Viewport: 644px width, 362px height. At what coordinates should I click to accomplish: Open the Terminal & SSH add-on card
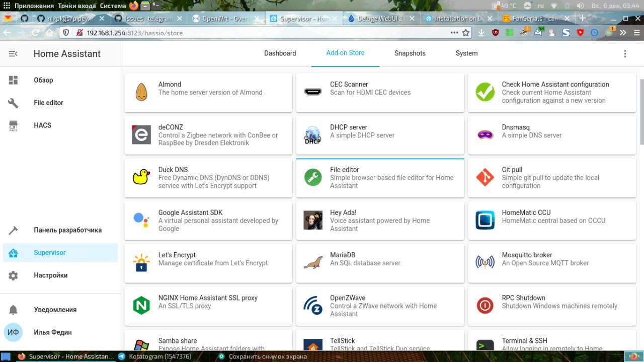(552, 340)
